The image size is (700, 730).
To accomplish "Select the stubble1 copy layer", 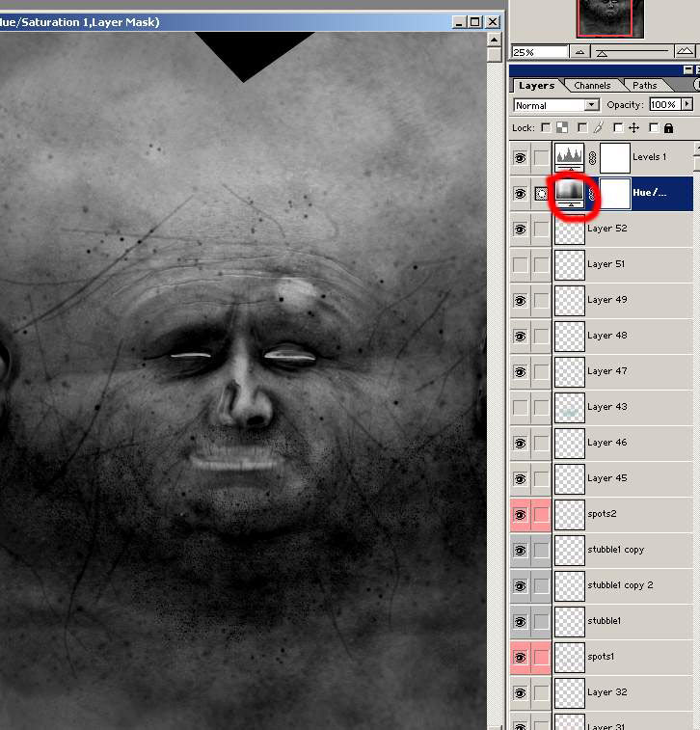I will (x=615, y=550).
